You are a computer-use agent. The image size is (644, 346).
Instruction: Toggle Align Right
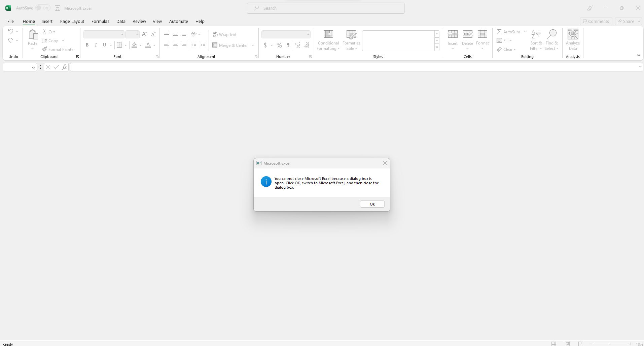[184, 45]
